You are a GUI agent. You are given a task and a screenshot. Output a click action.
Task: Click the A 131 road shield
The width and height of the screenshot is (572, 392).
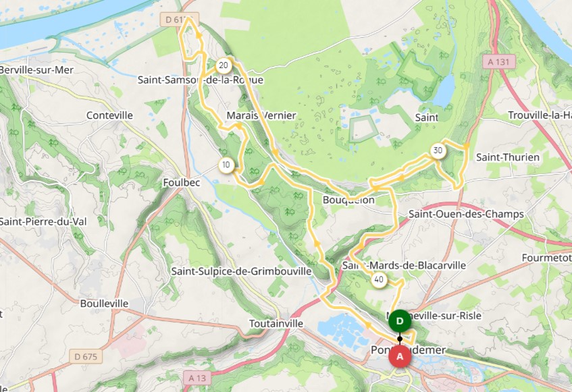coord(498,62)
